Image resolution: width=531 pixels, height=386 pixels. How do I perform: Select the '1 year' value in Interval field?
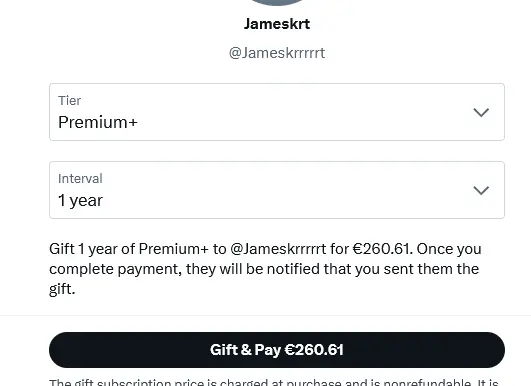[80, 200]
